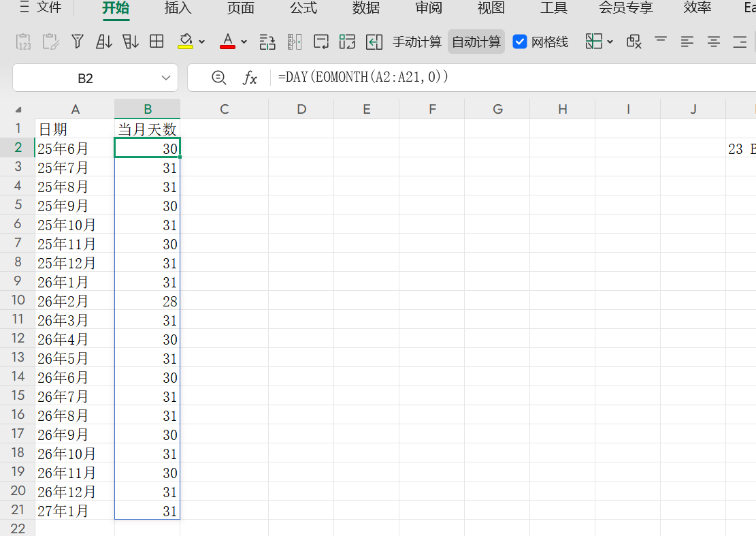Click the 自动计算 button
Viewport: 756px width, 536px height.
pyautogui.click(x=476, y=42)
